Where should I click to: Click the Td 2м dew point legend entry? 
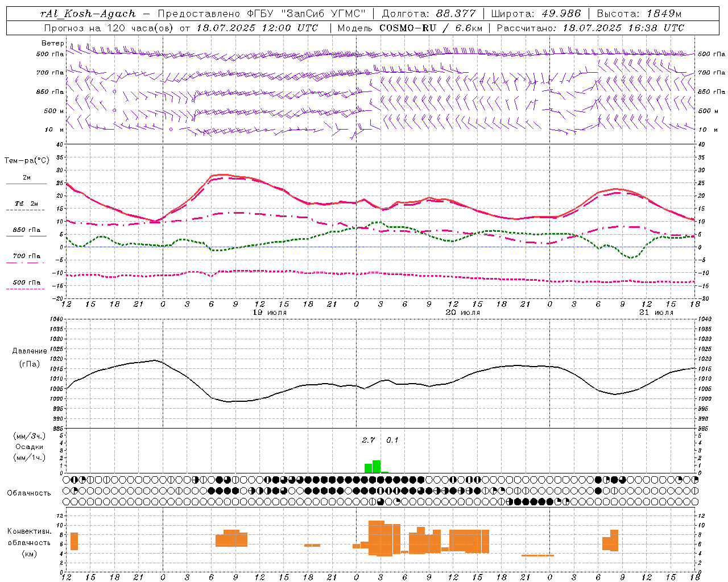coord(26,203)
